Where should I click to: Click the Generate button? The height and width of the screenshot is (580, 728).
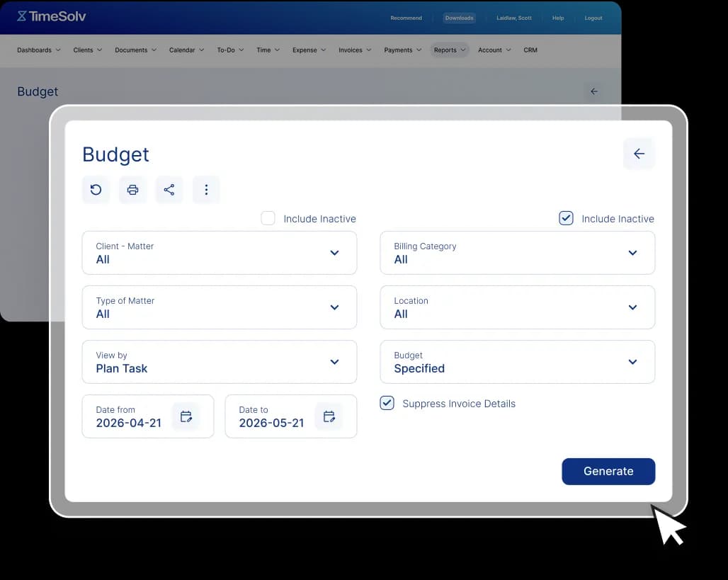[608, 471]
